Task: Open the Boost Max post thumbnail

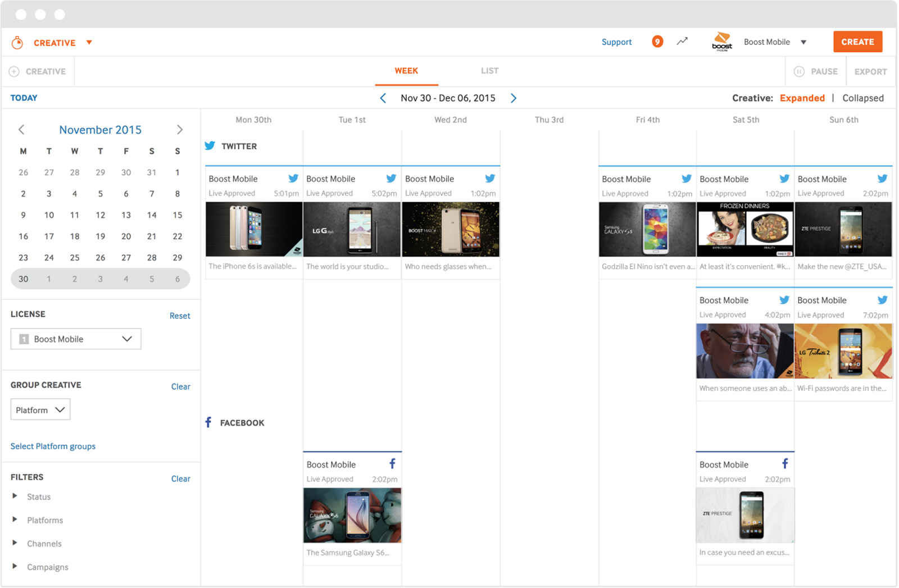Action: pyautogui.click(x=451, y=229)
